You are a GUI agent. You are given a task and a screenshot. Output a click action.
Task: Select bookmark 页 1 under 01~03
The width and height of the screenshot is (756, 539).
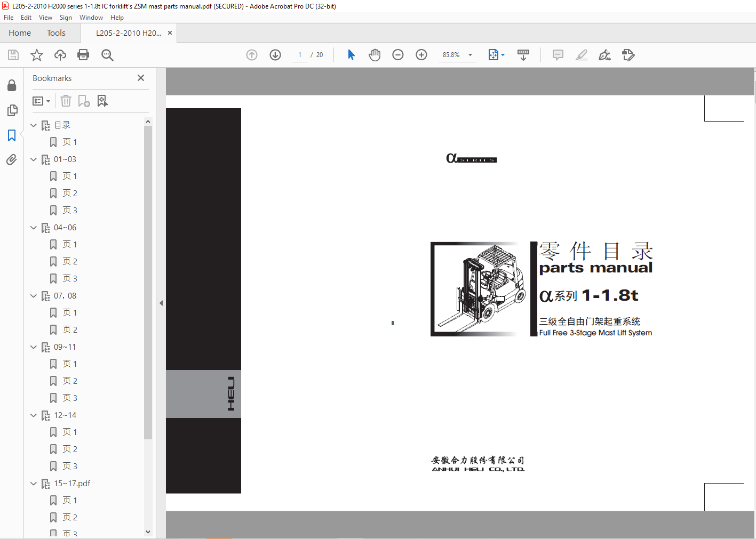70,176
